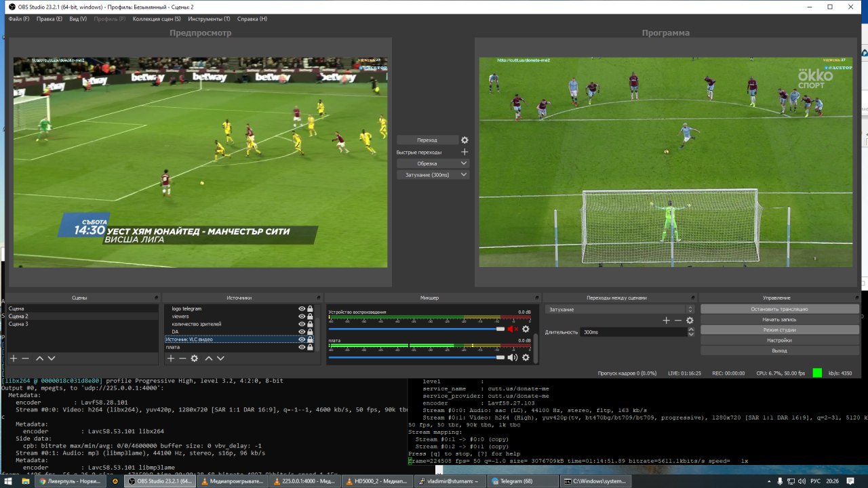Add quick transition with plus icon
The width and height of the screenshot is (868, 488).
[465, 152]
